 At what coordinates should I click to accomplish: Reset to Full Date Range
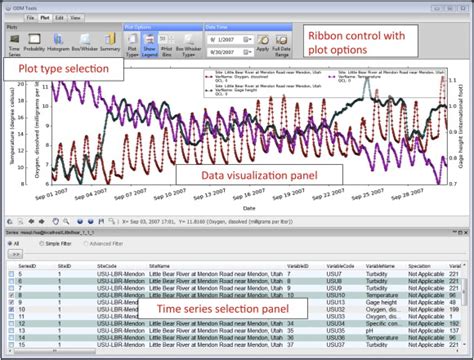tap(281, 45)
